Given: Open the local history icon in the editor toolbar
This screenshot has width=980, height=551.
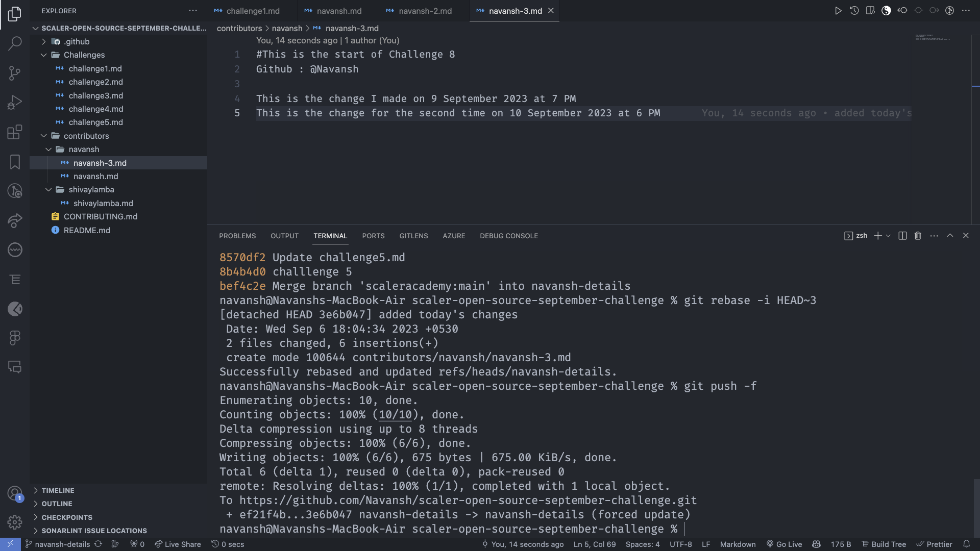Looking at the screenshot, I should (x=854, y=10).
